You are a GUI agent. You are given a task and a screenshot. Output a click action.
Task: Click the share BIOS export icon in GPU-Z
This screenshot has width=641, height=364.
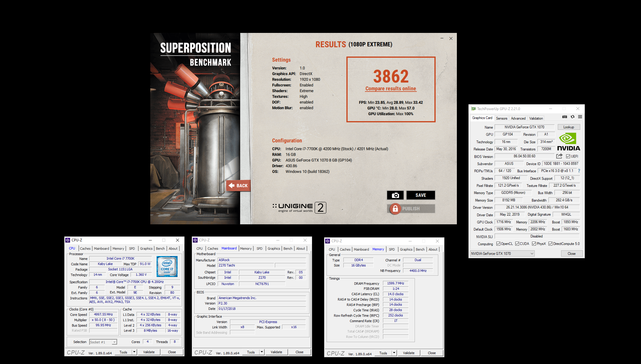click(x=559, y=156)
